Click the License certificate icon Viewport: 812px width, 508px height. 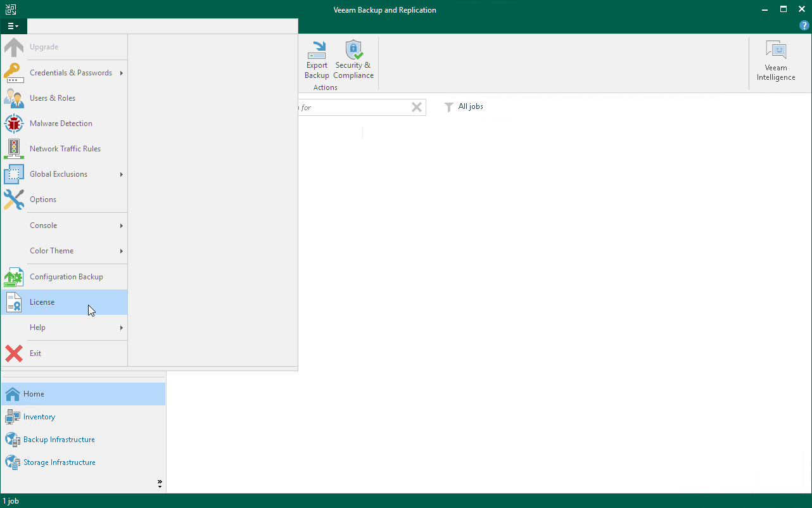coord(14,302)
